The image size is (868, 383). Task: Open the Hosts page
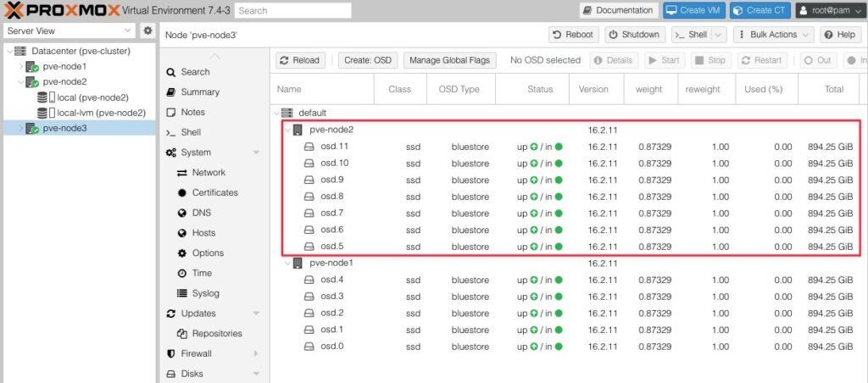coord(203,233)
